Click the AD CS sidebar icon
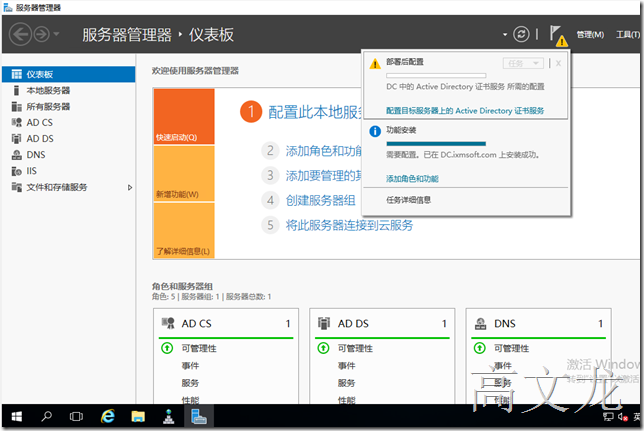This screenshot has width=644, height=431. [16, 122]
